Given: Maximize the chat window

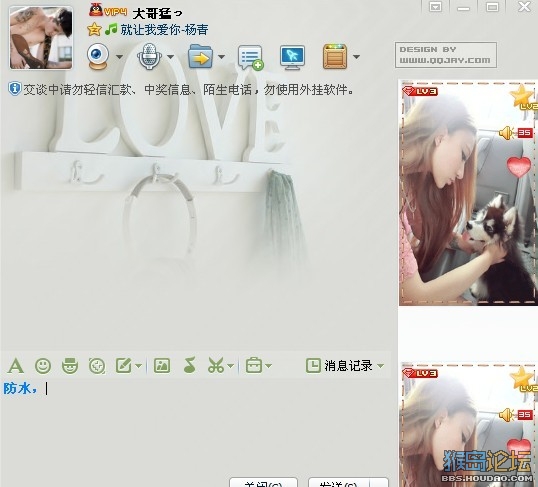Looking at the screenshot, I should (x=492, y=7).
